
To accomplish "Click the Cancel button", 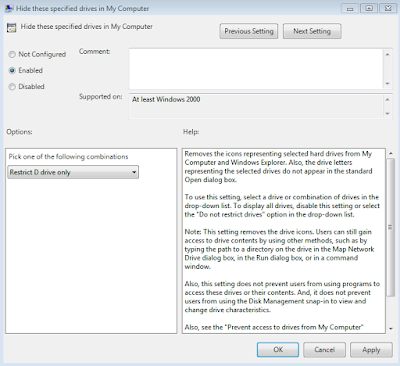I will [324, 350].
